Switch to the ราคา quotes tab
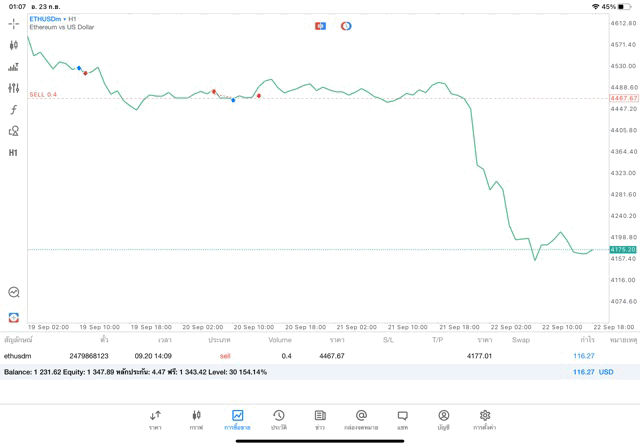 pos(155,419)
